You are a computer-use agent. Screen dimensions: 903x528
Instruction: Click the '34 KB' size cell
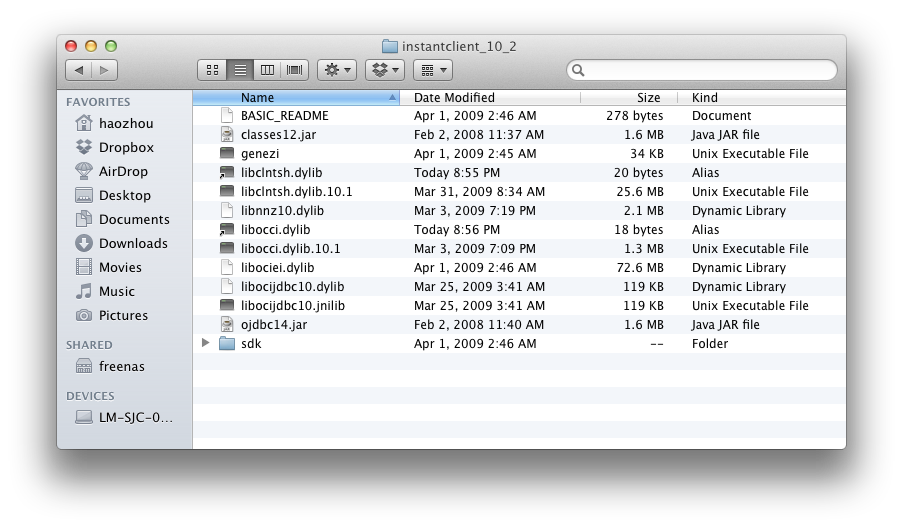coord(646,154)
